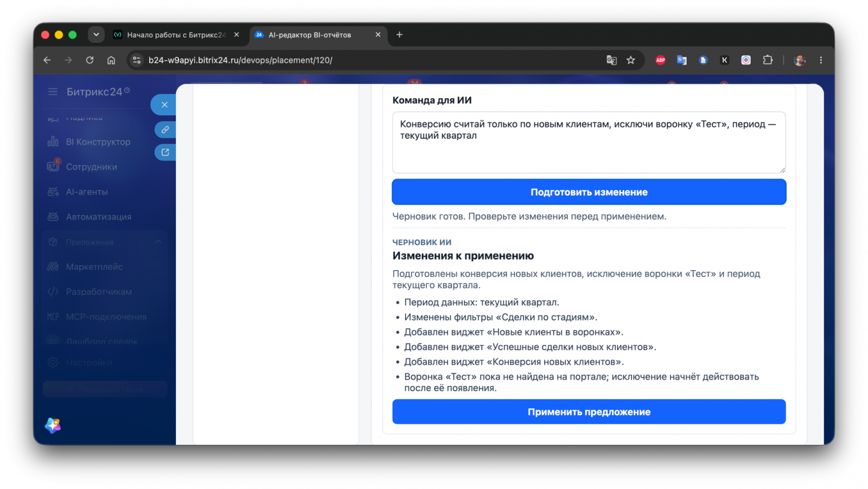Click the Команда для ИИ text area

pos(589,143)
